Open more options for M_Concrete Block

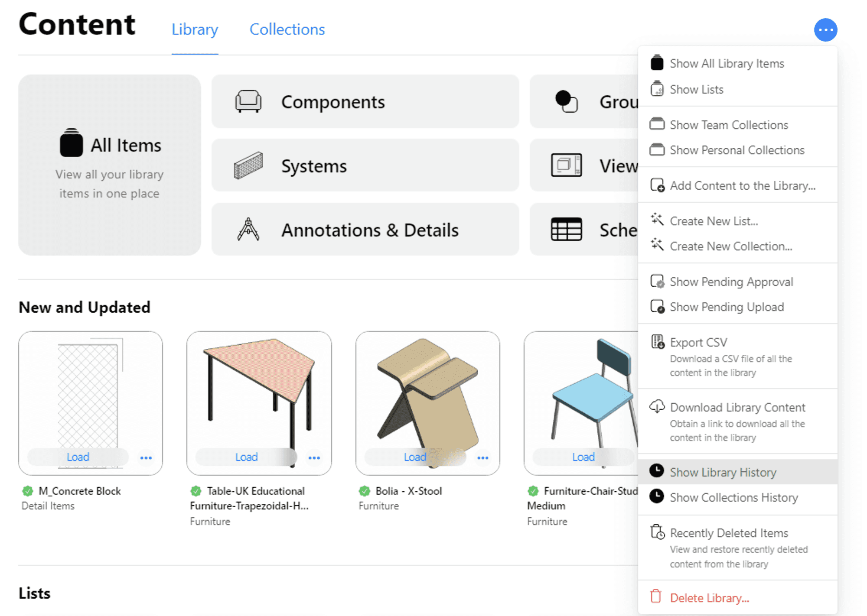146,457
